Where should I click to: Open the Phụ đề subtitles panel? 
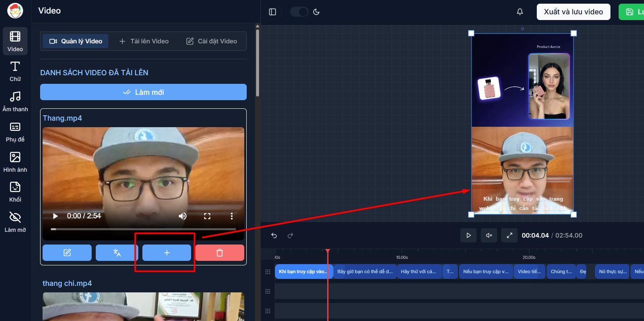click(x=15, y=132)
